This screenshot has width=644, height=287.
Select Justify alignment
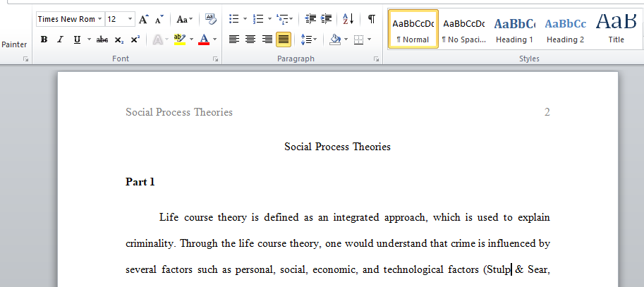[x=284, y=39]
